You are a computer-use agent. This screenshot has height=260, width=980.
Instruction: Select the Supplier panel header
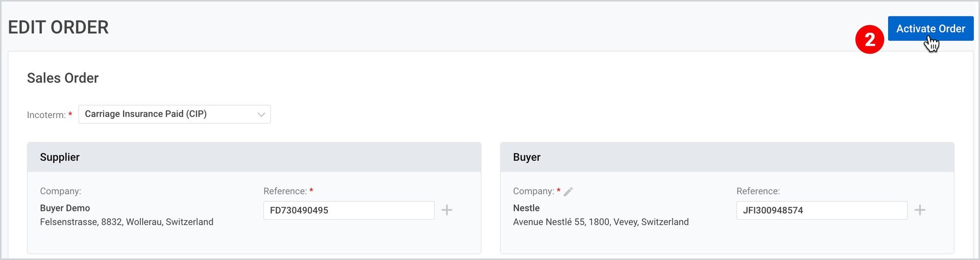click(254, 157)
